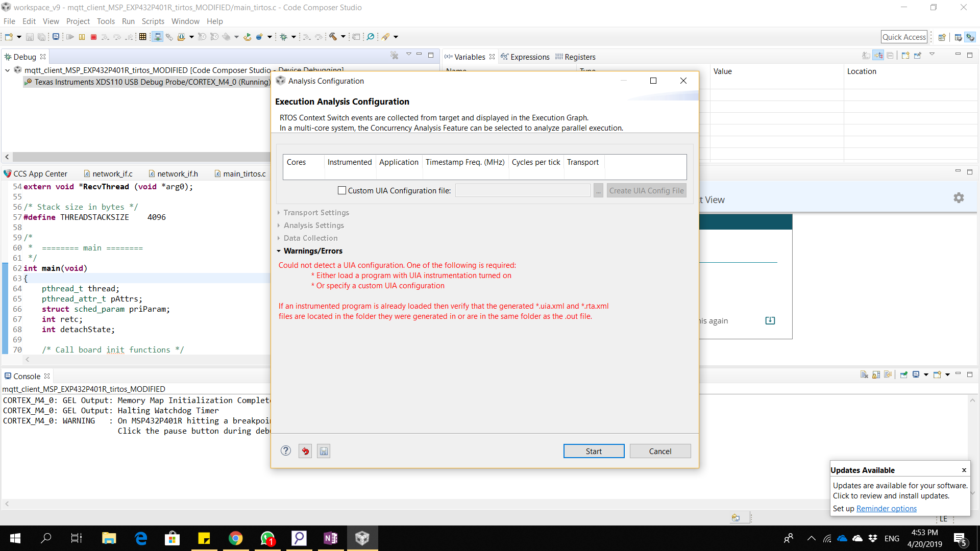Expand the Transport Settings section
Image resolution: width=980 pixels, height=551 pixels.
[x=316, y=213]
